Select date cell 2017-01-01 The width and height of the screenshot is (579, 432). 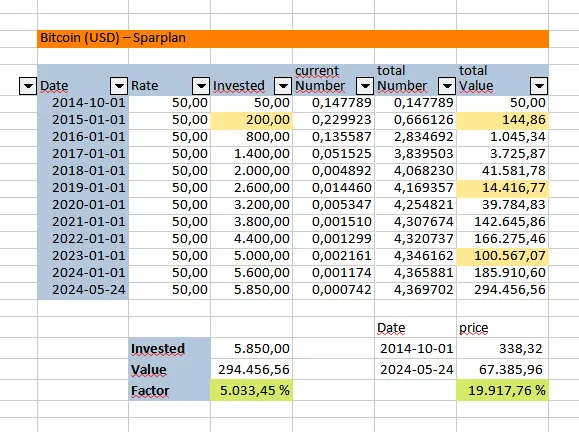tap(83, 154)
